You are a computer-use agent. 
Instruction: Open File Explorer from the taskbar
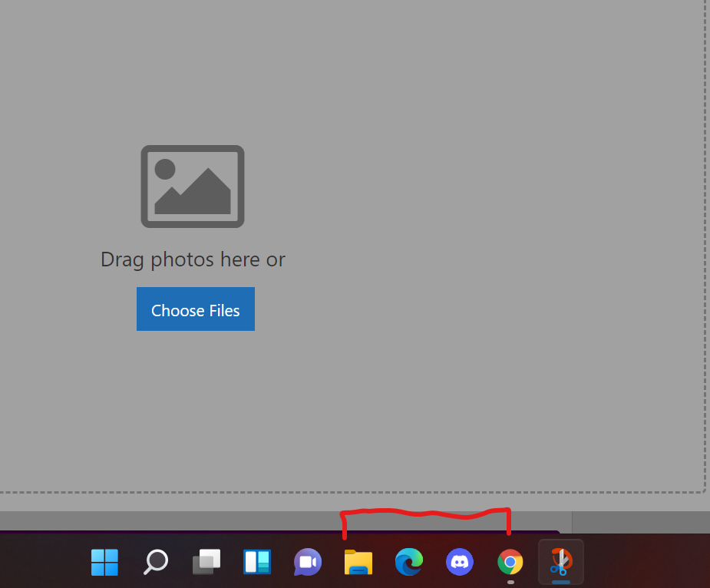(x=358, y=562)
